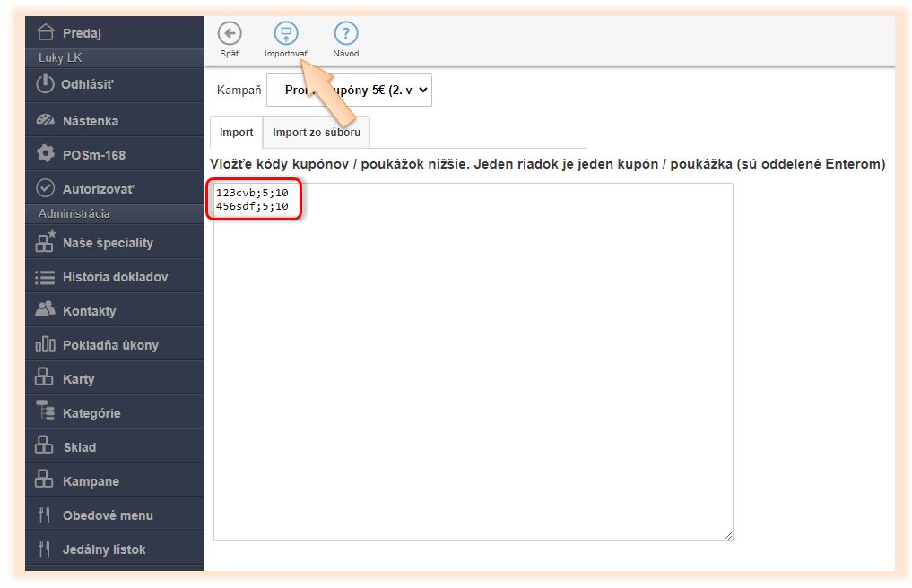This screenshot has height=588, width=912.
Task: Open Pokladňa úkony menu item
Action: [110, 345]
